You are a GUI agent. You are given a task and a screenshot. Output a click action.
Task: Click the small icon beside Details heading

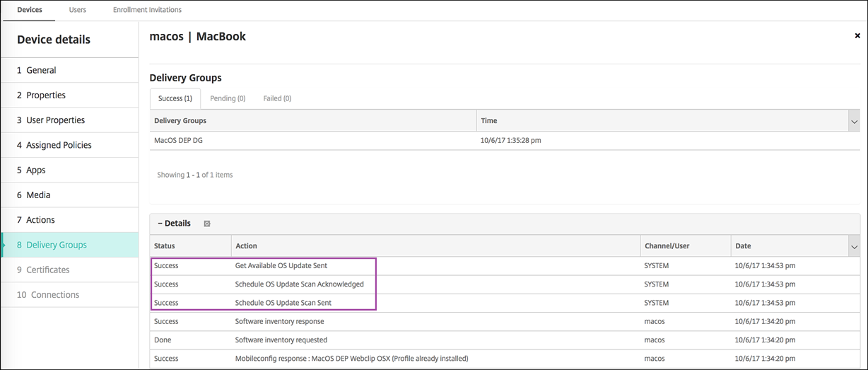coord(207,224)
